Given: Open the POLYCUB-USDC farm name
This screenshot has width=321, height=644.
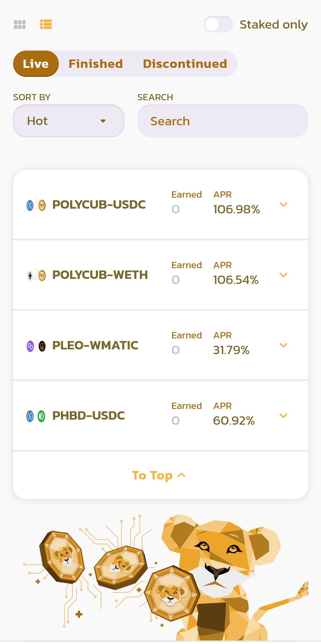Looking at the screenshot, I should [x=99, y=204].
